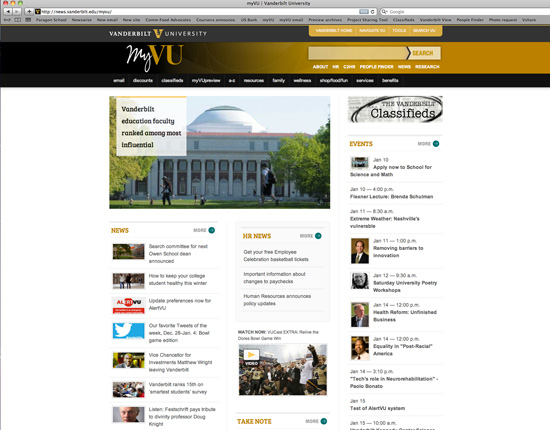Add a bookmark with the plus button
This screenshot has width=550, height=430.
coord(29,12)
